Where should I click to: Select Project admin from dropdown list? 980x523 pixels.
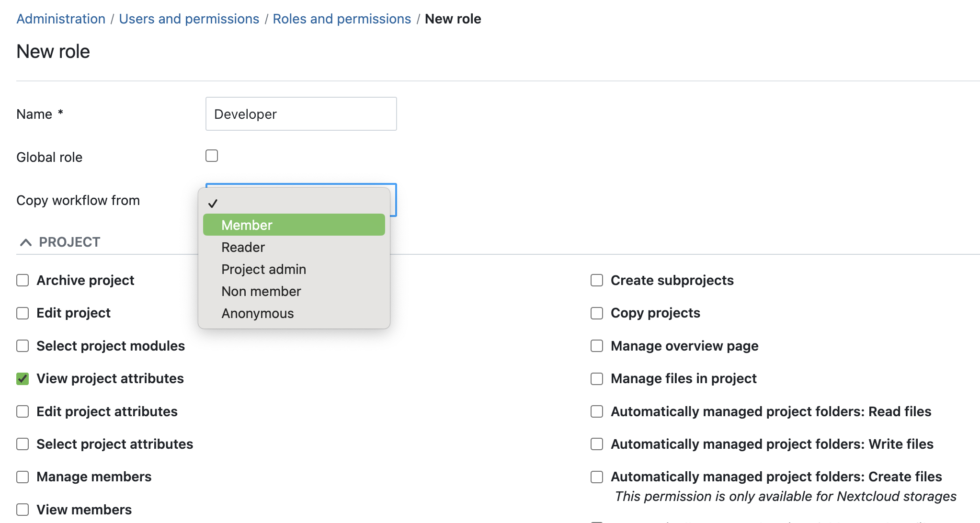coord(264,269)
